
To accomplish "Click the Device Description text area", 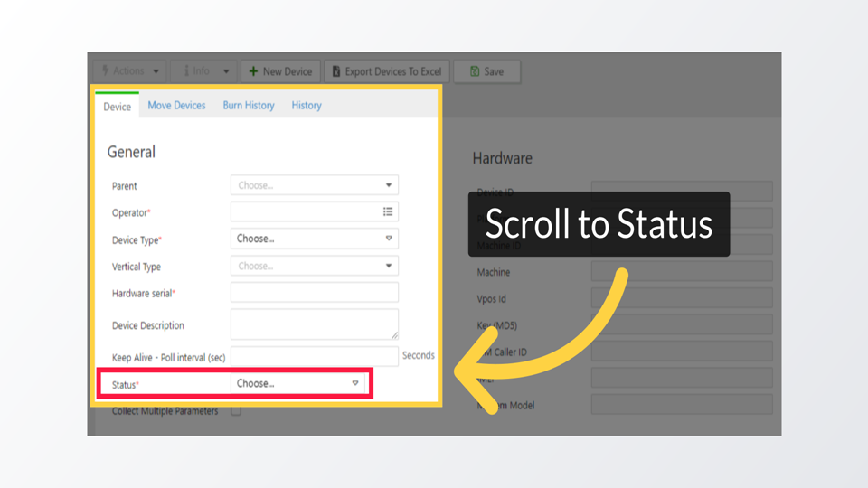I will click(315, 324).
